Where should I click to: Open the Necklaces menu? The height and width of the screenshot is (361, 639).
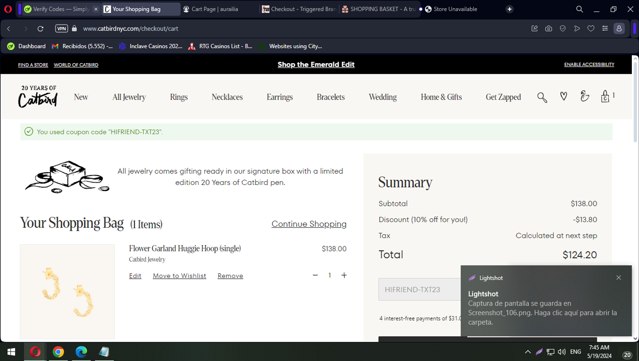pyautogui.click(x=227, y=97)
